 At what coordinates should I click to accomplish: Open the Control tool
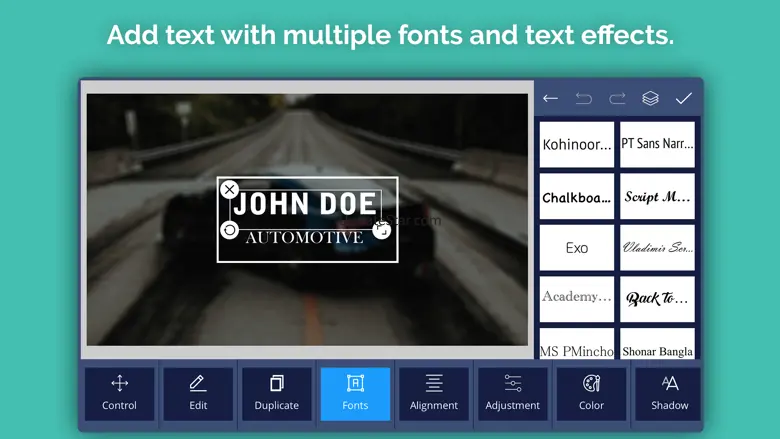point(119,394)
